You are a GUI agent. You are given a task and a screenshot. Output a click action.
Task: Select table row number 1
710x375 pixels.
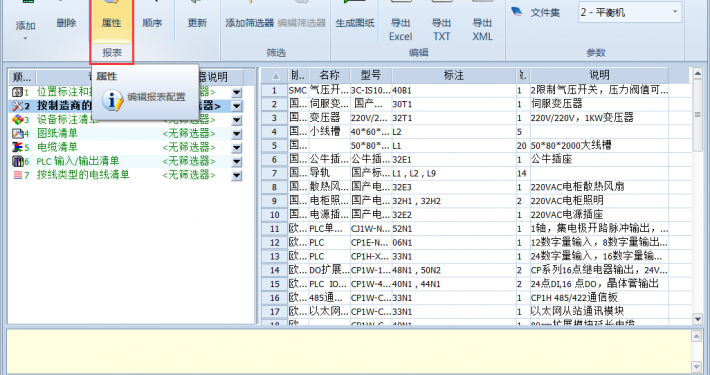click(274, 91)
